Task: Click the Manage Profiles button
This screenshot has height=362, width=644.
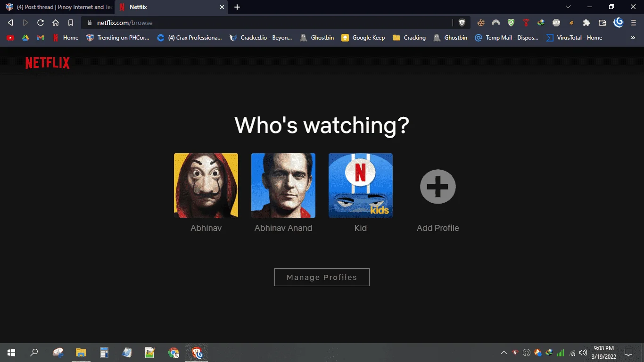Action: [322, 277]
